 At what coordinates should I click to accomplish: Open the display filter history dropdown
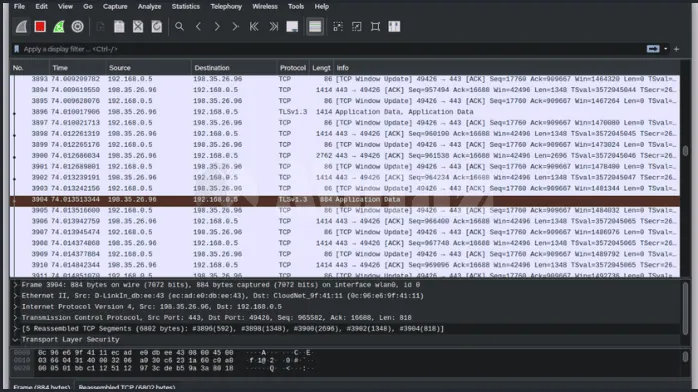pyautogui.click(x=666, y=49)
